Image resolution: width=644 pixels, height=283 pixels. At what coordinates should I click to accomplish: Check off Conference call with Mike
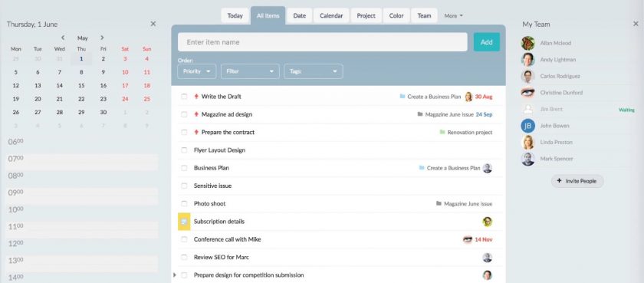(184, 239)
